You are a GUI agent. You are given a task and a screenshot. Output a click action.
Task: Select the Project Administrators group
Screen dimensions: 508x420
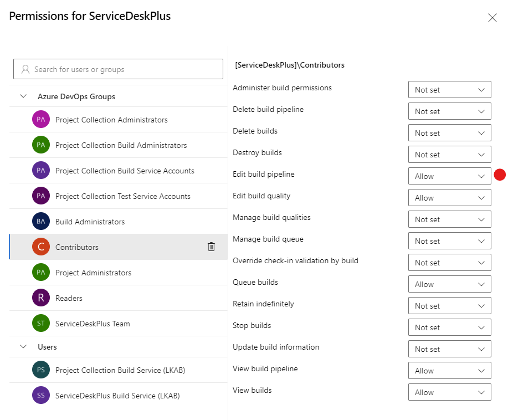pos(93,273)
